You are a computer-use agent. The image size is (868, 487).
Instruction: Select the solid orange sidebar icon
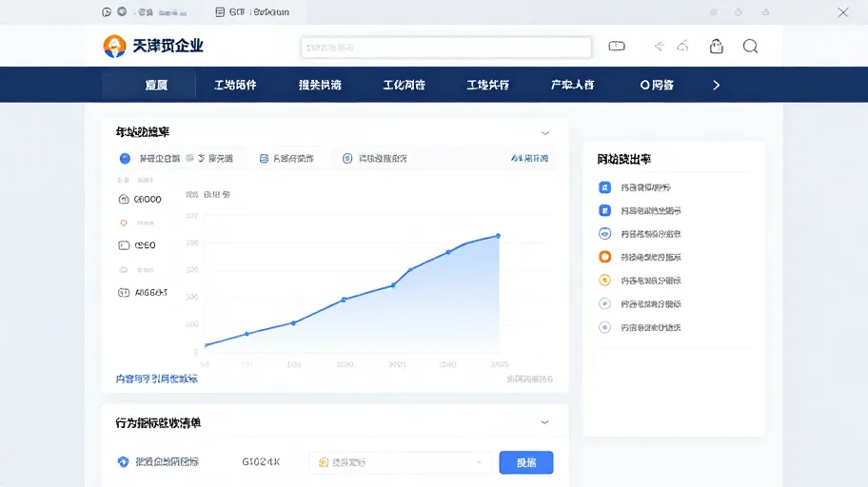[605, 257]
